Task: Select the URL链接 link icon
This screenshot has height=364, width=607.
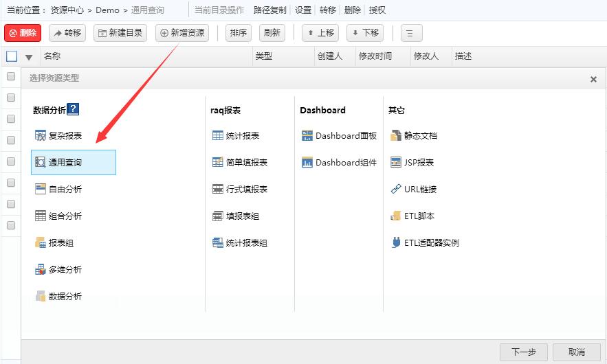Action: (396, 189)
